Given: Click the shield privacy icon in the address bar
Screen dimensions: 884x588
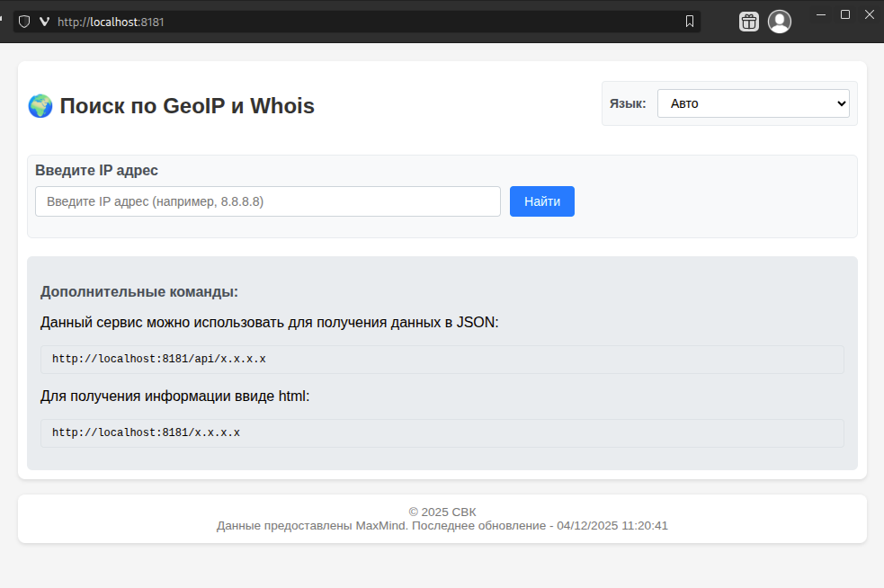Looking at the screenshot, I should pyautogui.click(x=23, y=21).
